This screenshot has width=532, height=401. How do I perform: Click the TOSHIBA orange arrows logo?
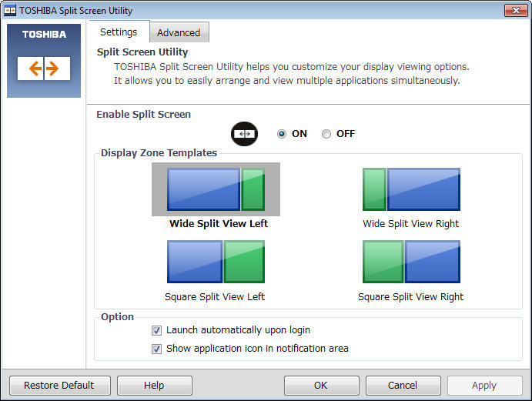coord(44,69)
